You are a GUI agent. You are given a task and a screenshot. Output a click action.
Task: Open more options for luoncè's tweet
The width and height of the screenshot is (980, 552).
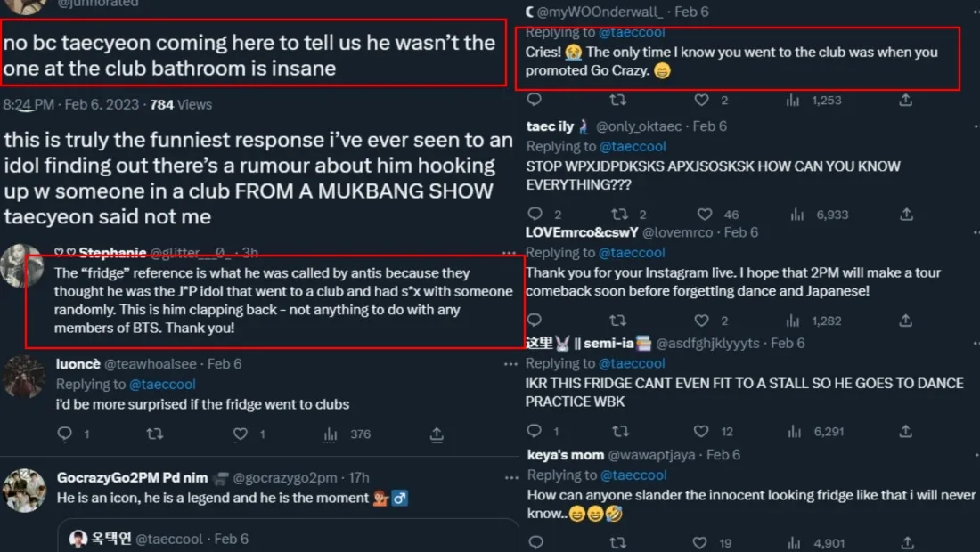(x=510, y=364)
